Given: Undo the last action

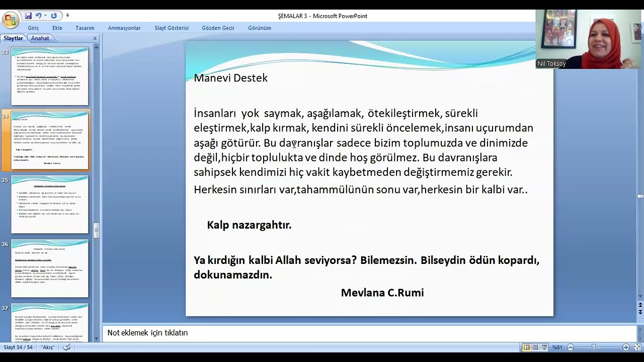Looking at the screenshot, I should pos(38,16).
